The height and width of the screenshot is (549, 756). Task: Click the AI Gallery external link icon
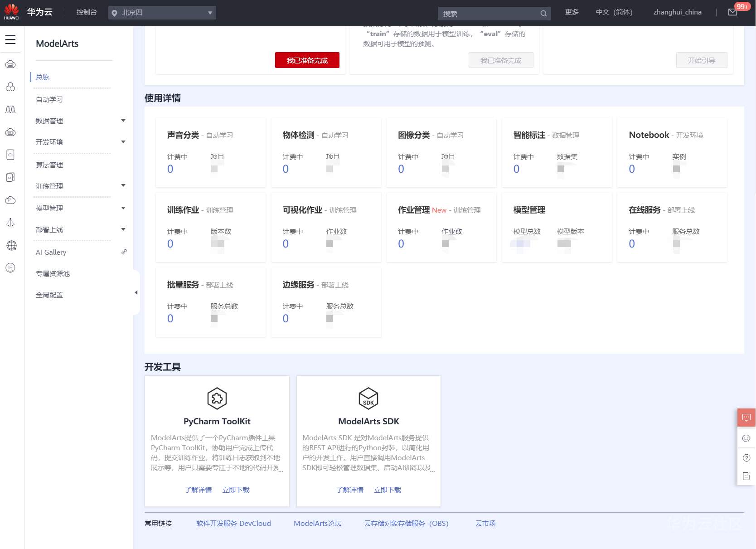point(124,252)
